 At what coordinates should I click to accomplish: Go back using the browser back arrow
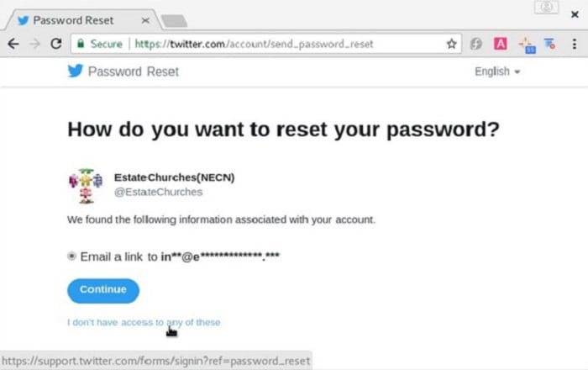click(13, 44)
